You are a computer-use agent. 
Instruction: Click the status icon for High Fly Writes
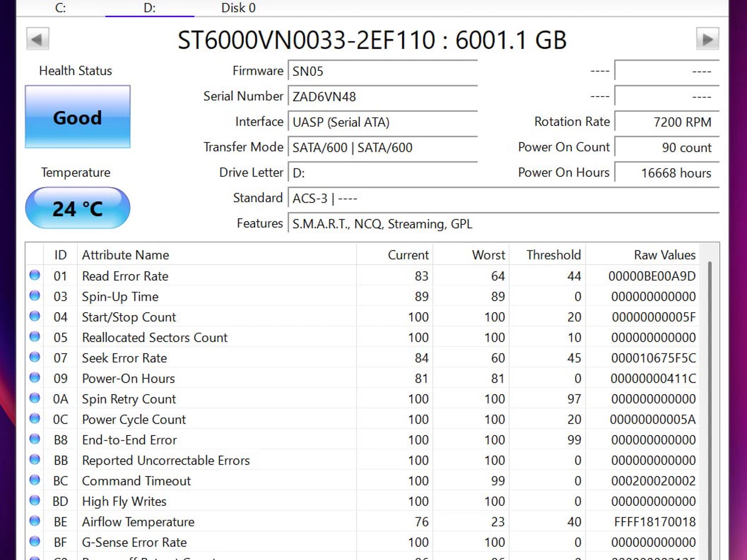35,500
